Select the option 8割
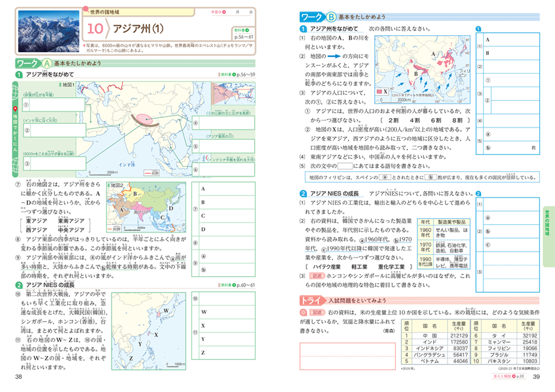This screenshot has width=555, height=392. (x=457, y=120)
